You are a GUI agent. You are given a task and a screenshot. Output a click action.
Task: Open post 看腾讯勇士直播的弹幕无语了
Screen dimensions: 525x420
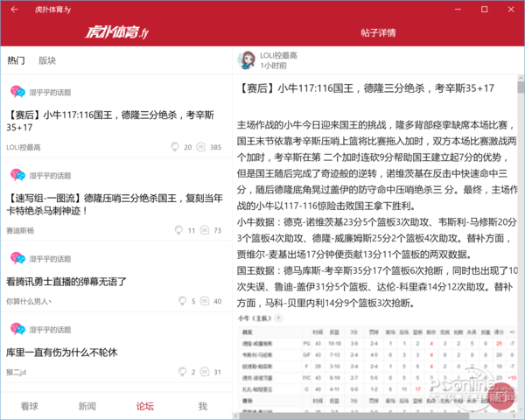pyautogui.click(x=66, y=282)
